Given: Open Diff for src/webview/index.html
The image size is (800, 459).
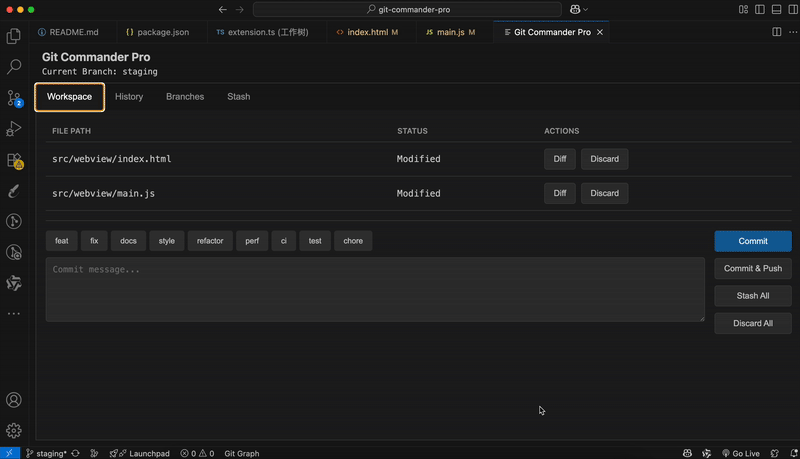Looking at the screenshot, I should pyautogui.click(x=560, y=159).
